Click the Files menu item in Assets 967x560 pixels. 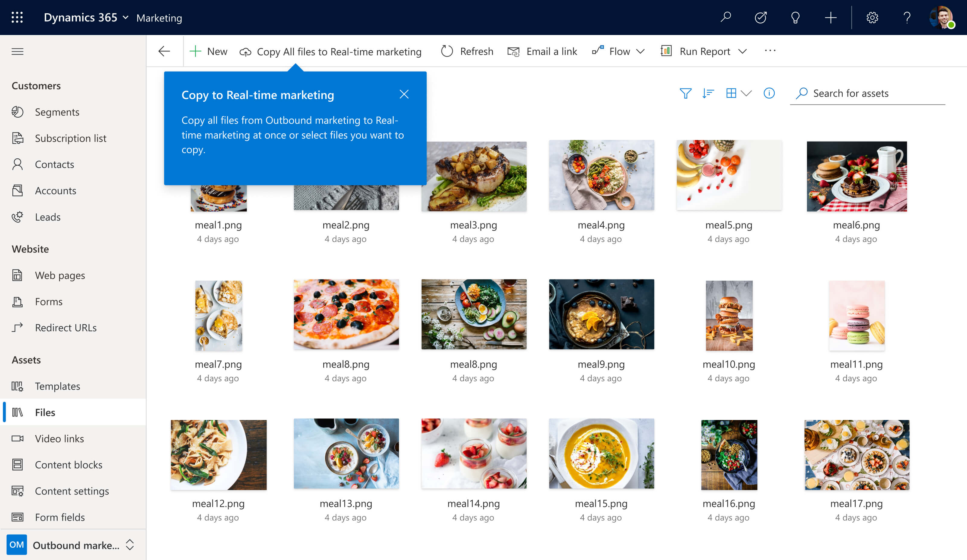coord(45,412)
